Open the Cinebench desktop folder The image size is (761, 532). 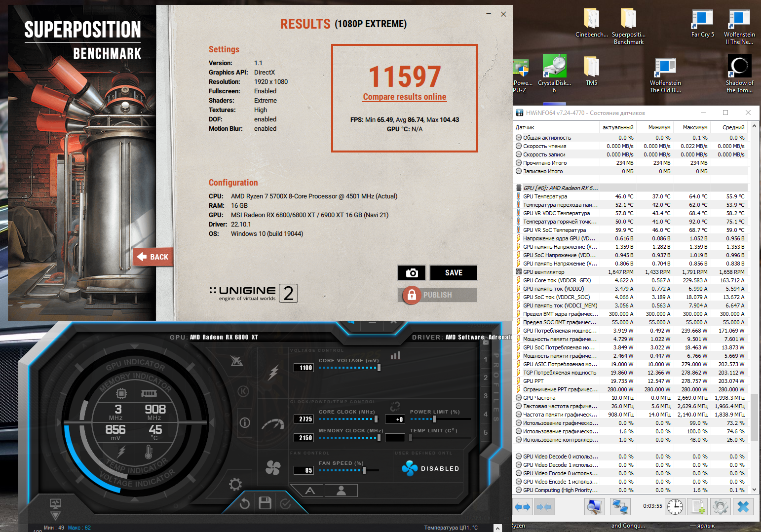[592, 23]
